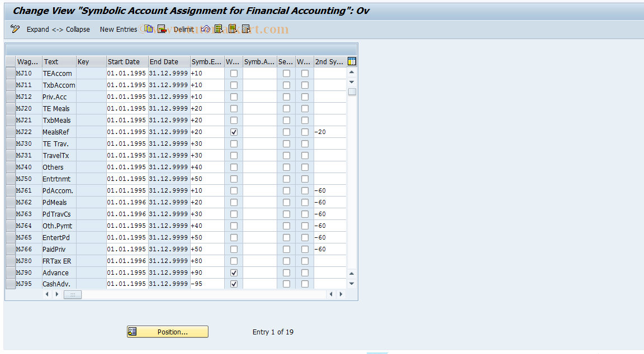The height and width of the screenshot is (354, 644).
Task: Toggle second W... checkbox for MJ80 FRTax ER
Action: (305, 261)
